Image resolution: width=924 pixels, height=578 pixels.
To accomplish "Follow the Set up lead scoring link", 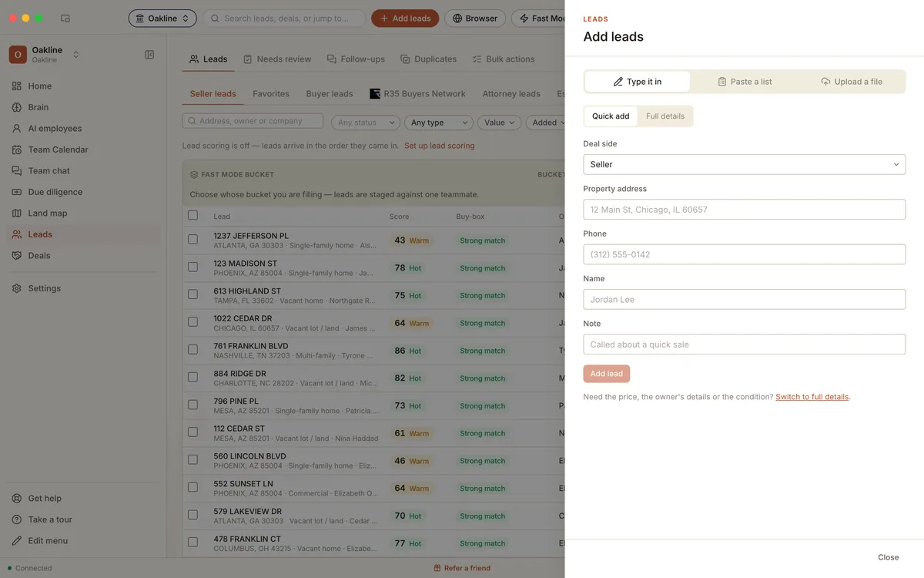I will (440, 146).
